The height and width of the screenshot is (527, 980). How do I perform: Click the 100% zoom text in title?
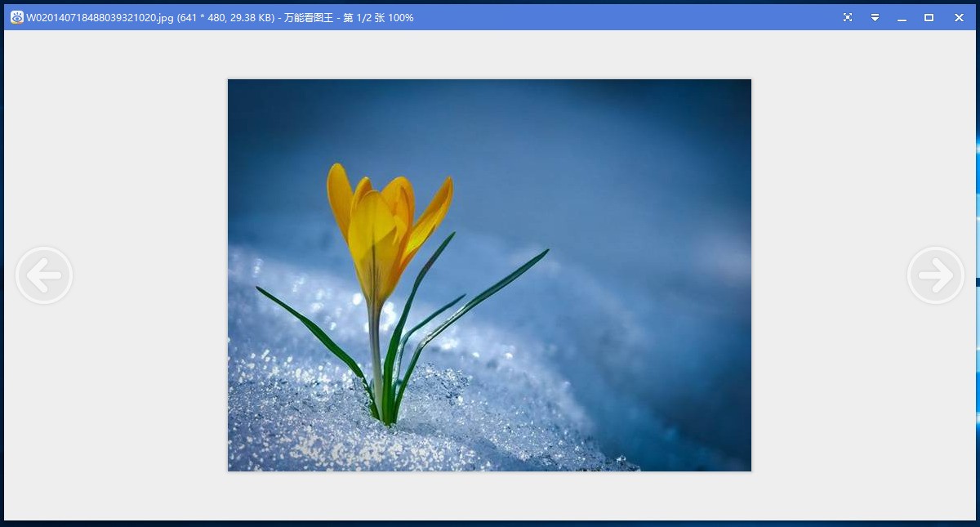click(x=399, y=17)
